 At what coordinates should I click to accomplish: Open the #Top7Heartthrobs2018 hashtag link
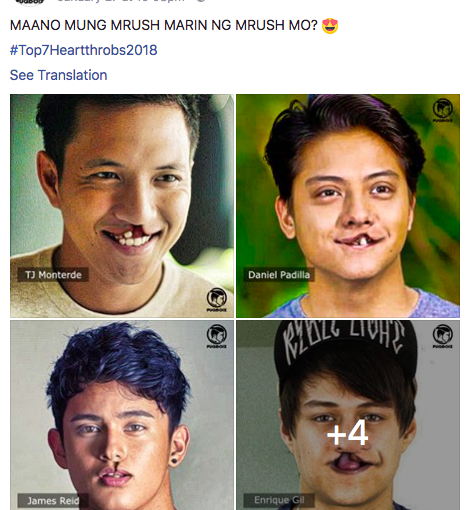click(83, 50)
